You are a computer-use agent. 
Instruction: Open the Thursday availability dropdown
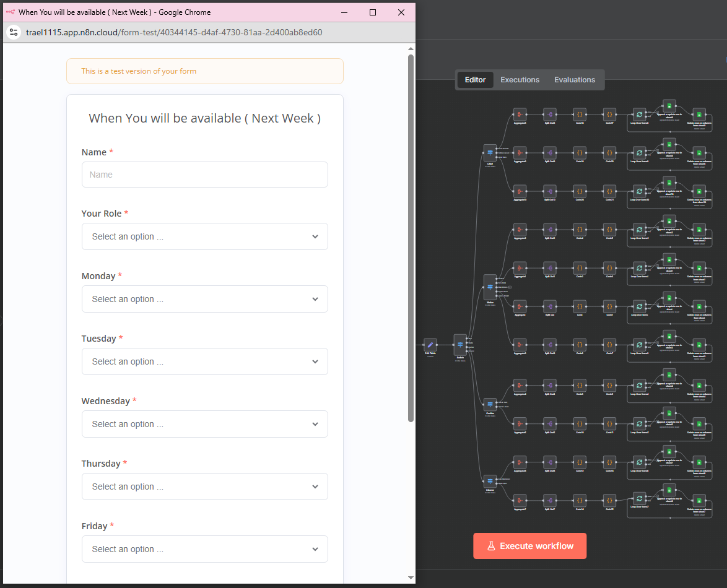[x=204, y=487]
